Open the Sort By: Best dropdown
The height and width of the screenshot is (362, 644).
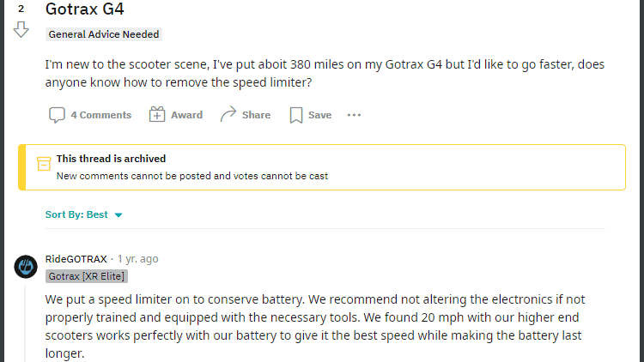[84, 214]
